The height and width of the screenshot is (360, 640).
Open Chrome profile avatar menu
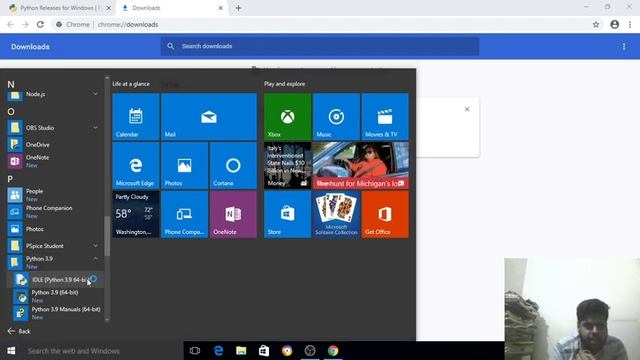click(x=614, y=24)
